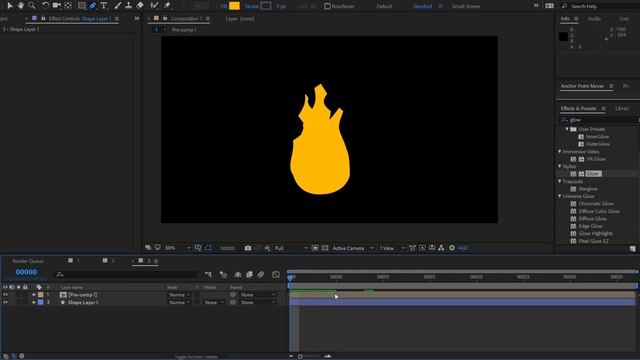Select the OuterGlow preset
This screenshot has width=640, height=360.
coord(598,144)
